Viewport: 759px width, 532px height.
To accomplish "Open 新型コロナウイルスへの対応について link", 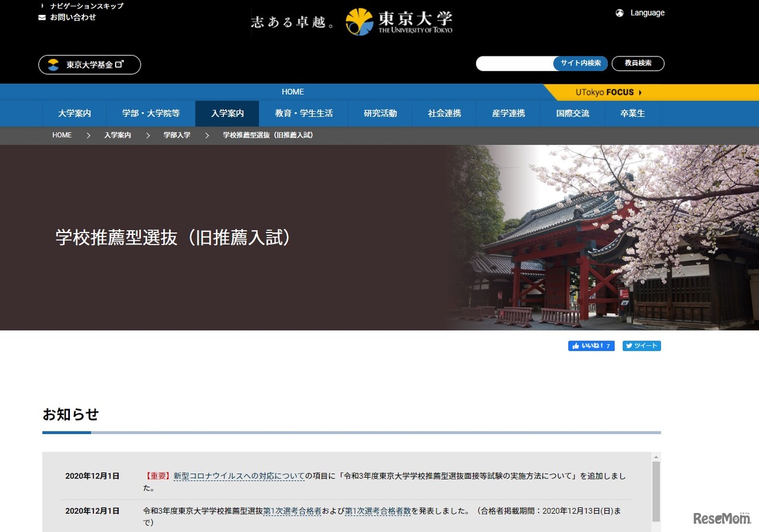I will pos(239,476).
